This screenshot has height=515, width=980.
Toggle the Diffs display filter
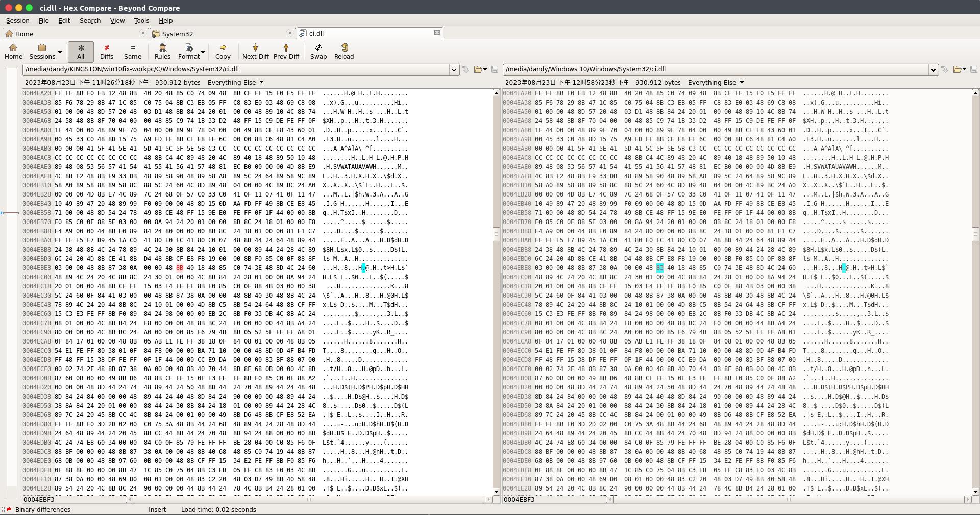coord(106,51)
